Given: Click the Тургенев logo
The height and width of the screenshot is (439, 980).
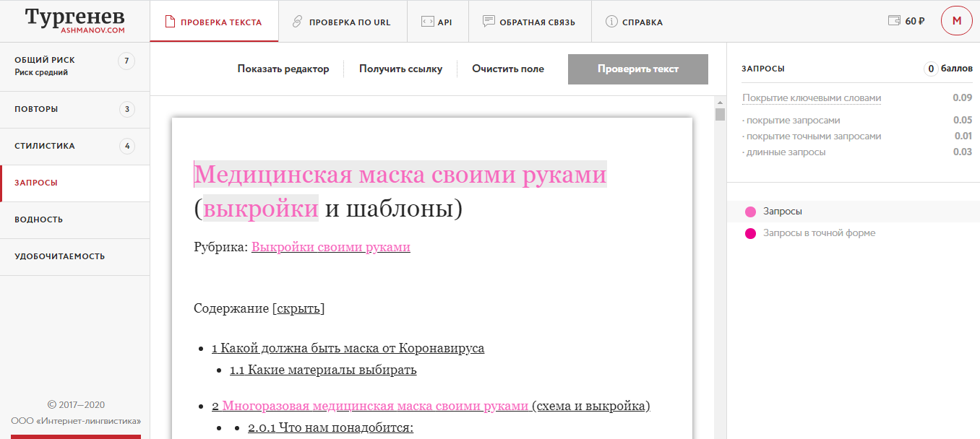Looking at the screenshot, I should tap(74, 21).
